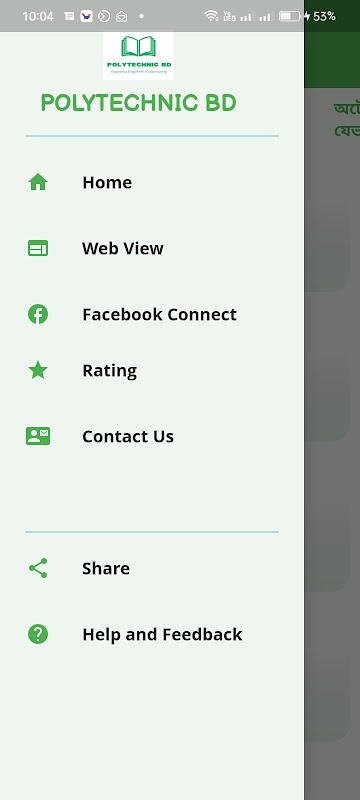Open Help and Feedback
Viewport: 360px width, 800px height.
click(x=152, y=634)
